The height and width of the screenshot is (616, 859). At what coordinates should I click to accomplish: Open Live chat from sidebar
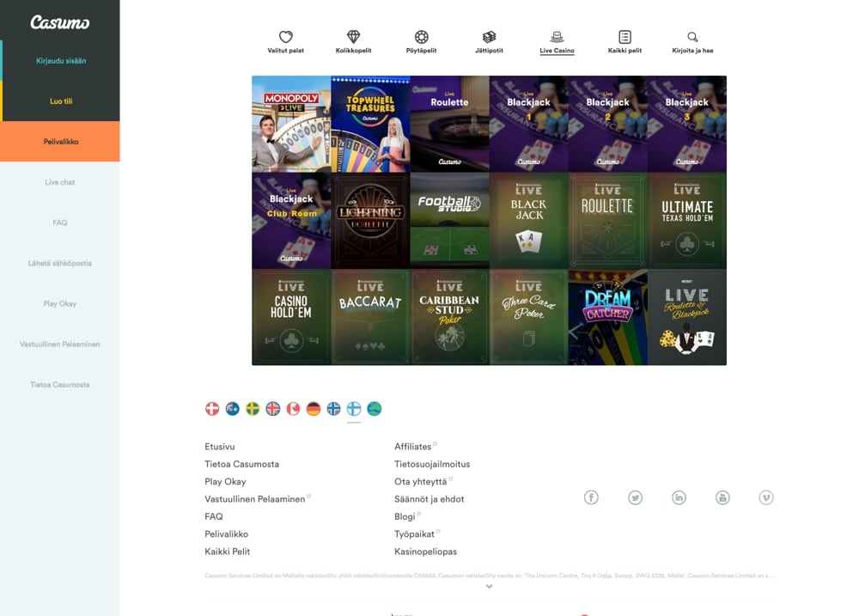click(60, 182)
